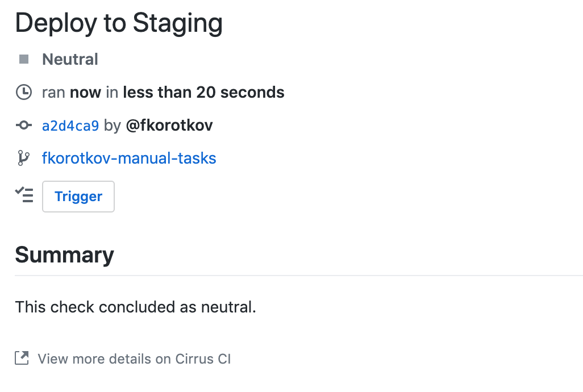
Task: Click the Trigger button
Action: pyautogui.click(x=78, y=196)
